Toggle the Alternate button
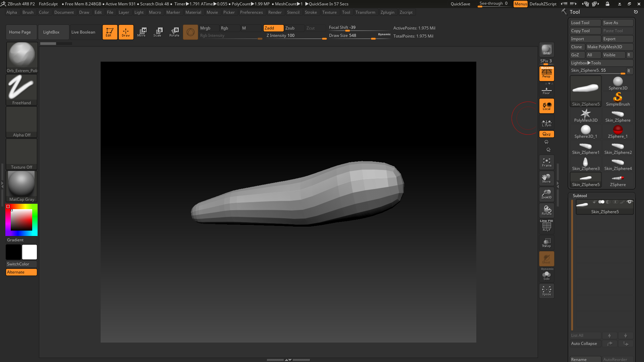 (x=21, y=272)
